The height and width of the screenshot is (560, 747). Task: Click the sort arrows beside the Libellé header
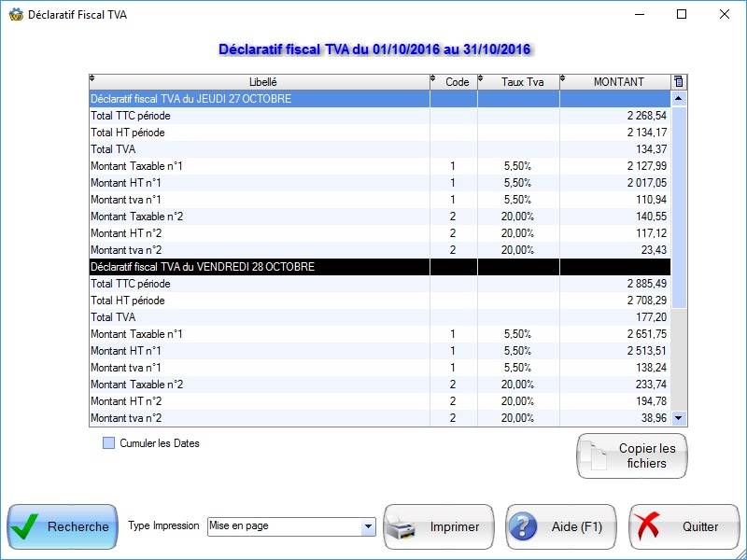[92, 79]
